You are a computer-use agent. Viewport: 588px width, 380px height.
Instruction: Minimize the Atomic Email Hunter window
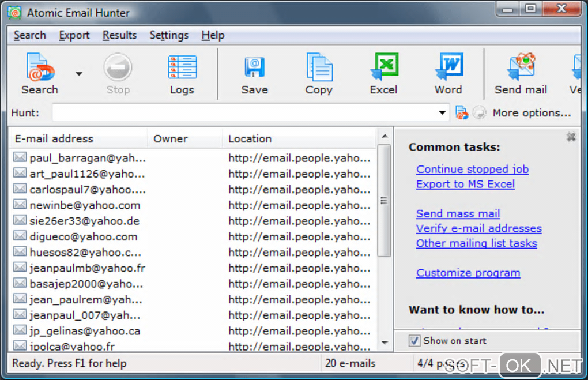pos(508,9)
